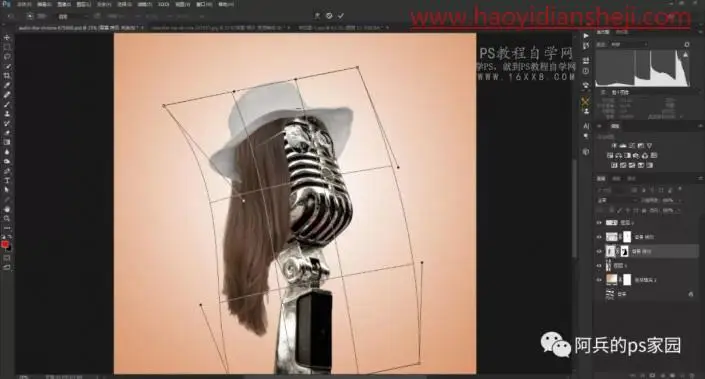
Task: Add a Levels adjustment layer
Action: coord(623,146)
